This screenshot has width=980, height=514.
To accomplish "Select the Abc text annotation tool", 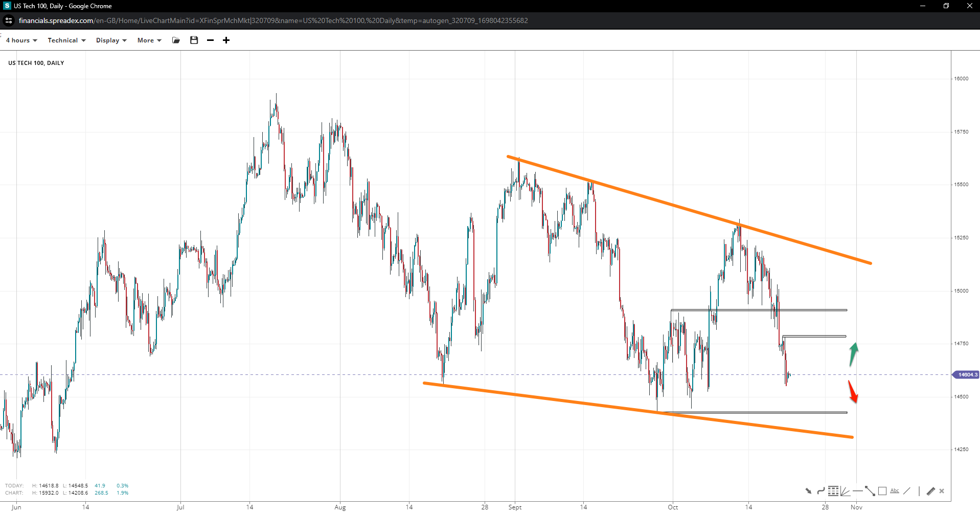I will coord(895,491).
